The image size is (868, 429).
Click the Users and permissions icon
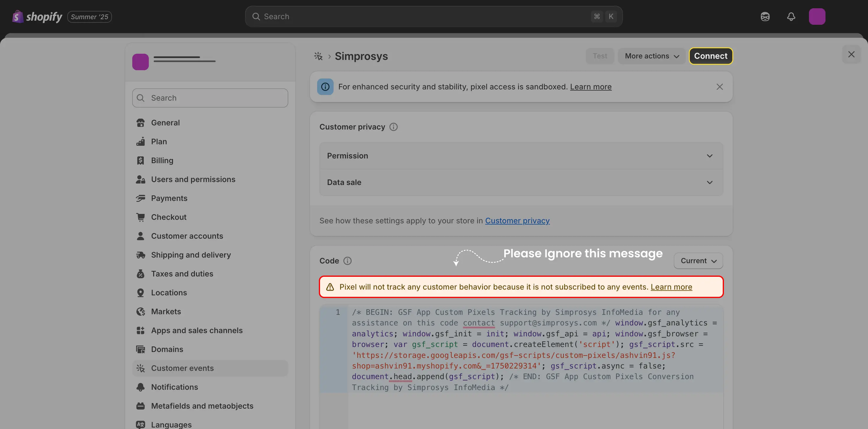pyautogui.click(x=141, y=179)
